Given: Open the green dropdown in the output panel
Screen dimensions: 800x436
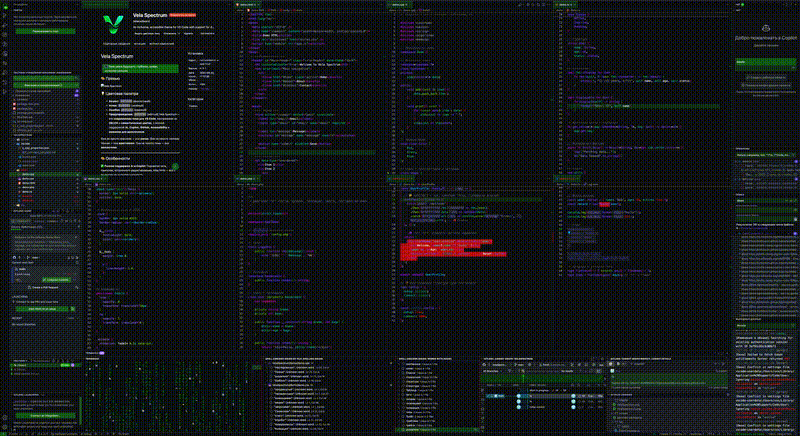Looking at the screenshot, I should 765,325.
